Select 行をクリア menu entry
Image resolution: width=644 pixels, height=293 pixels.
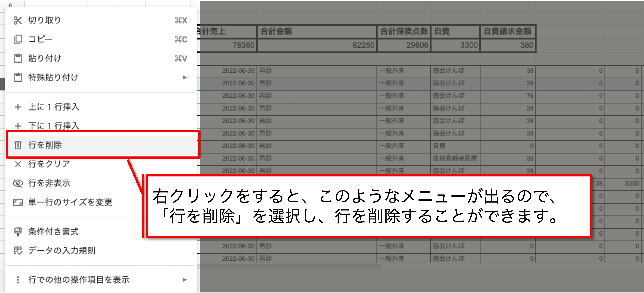click(101, 164)
